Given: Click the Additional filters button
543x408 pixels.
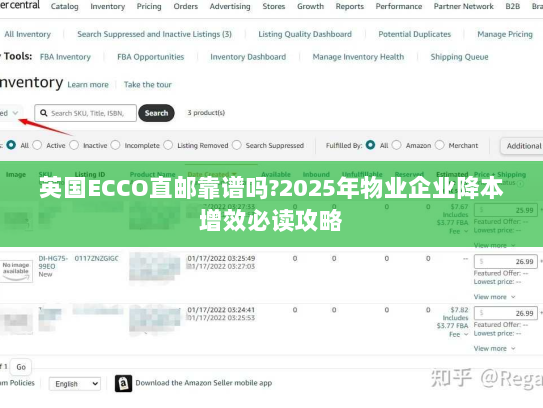Looking at the screenshot, I should 522,146.
